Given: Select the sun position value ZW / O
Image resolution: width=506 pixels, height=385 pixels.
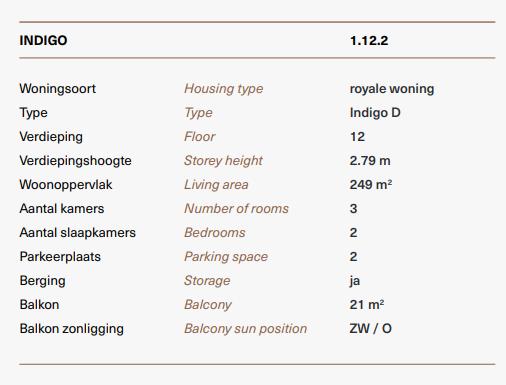Looking at the screenshot, I should 371,329.
